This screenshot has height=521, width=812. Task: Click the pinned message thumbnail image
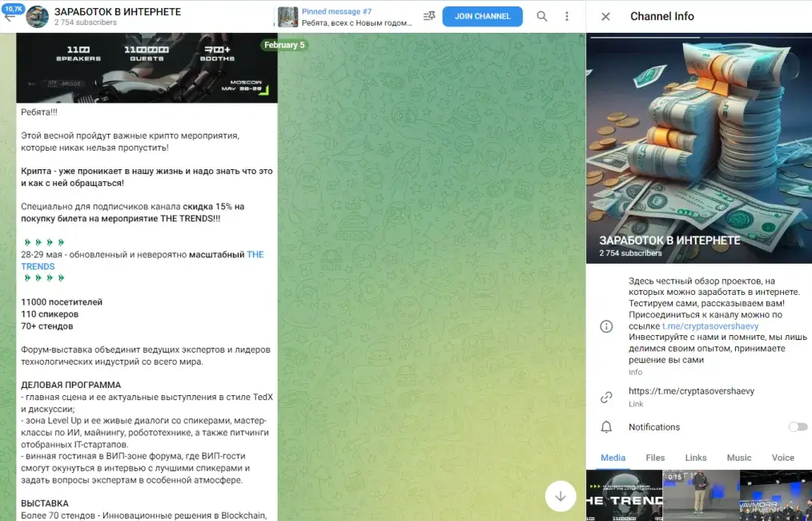pyautogui.click(x=288, y=17)
